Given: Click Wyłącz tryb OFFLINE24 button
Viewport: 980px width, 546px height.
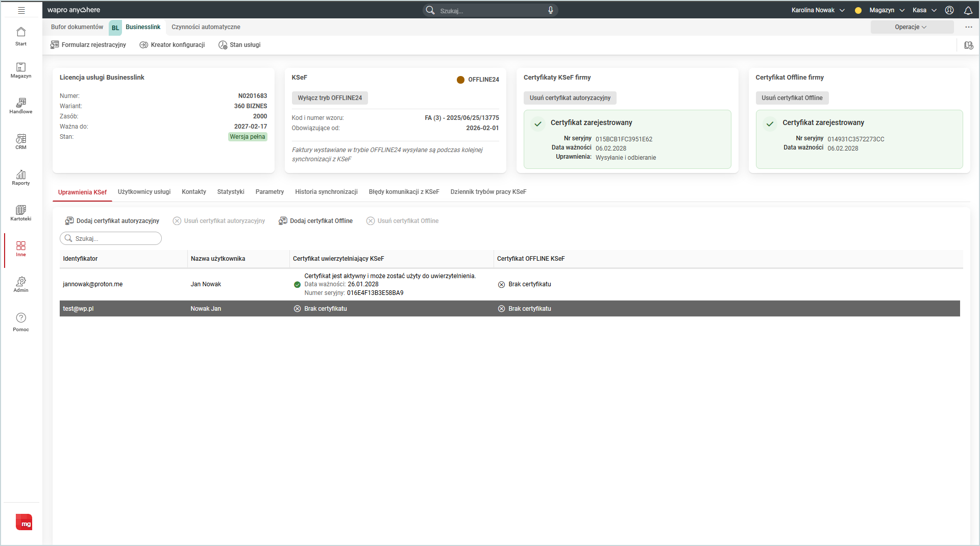Looking at the screenshot, I should tap(330, 98).
